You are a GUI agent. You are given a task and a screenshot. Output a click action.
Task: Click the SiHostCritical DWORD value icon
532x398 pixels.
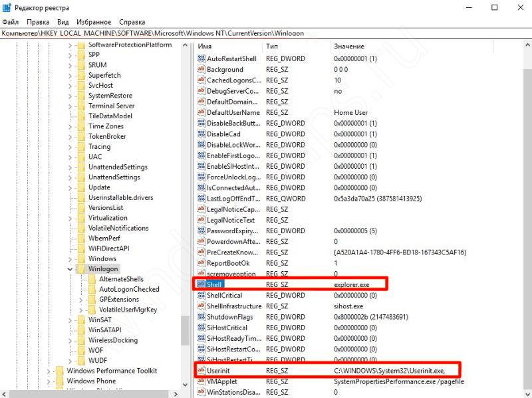(201, 328)
